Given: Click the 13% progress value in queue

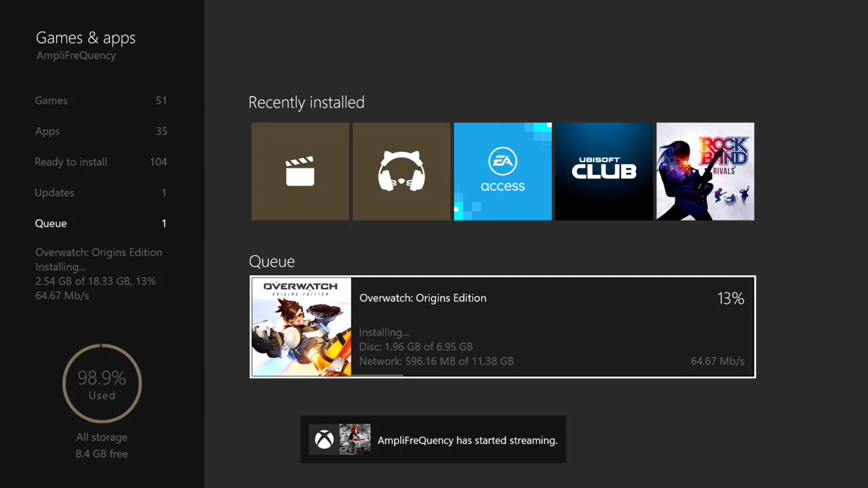Looking at the screenshot, I should [730, 299].
